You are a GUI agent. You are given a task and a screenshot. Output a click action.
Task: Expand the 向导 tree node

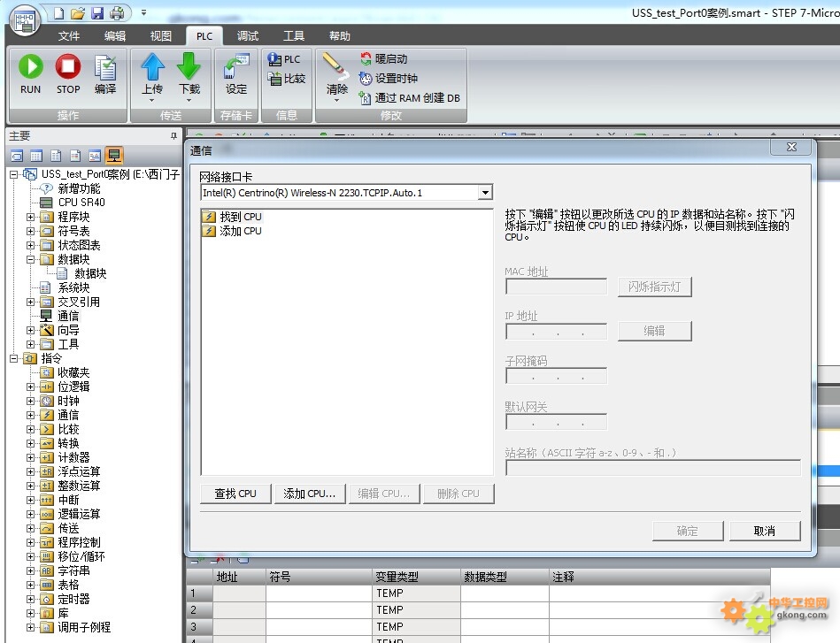click(30, 330)
